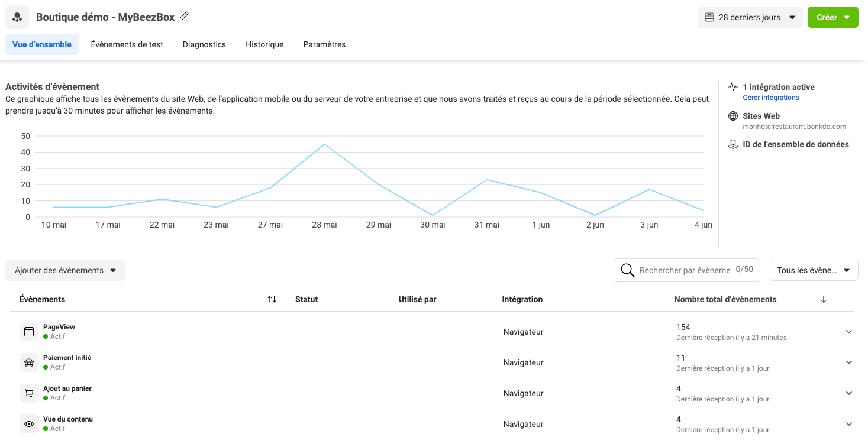Go to the Paramètres tab

(324, 44)
